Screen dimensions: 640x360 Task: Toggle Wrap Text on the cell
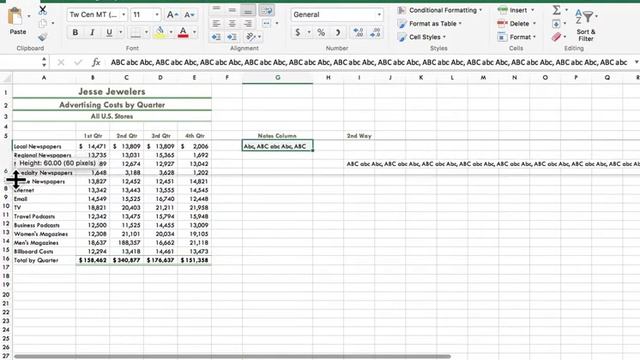[267, 10]
